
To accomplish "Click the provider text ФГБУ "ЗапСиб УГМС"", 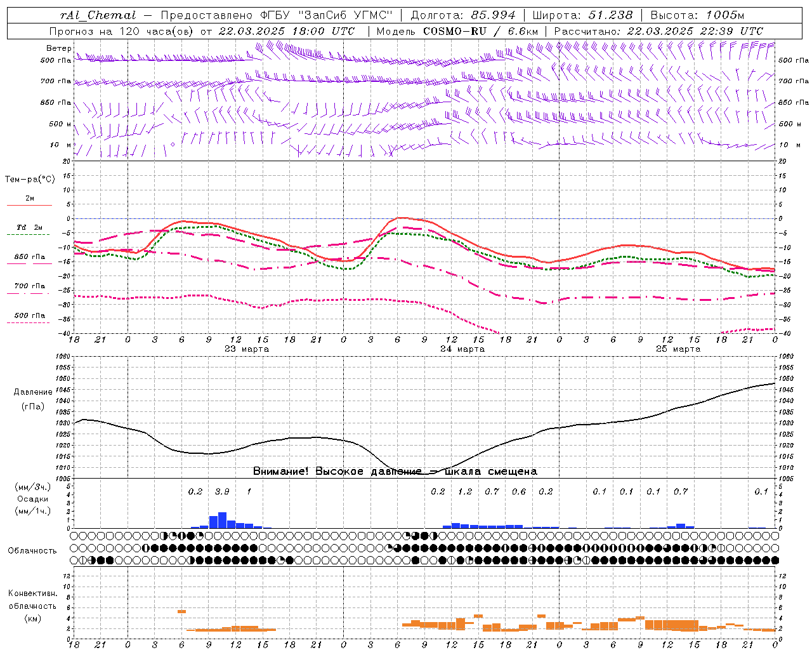I will point(326,15).
